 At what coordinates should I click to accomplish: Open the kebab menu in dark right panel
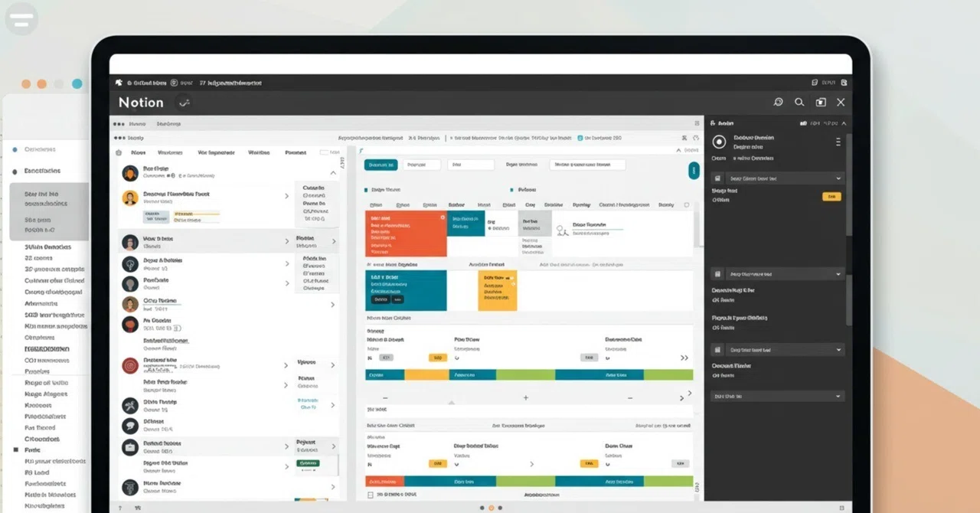pyautogui.click(x=838, y=142)
